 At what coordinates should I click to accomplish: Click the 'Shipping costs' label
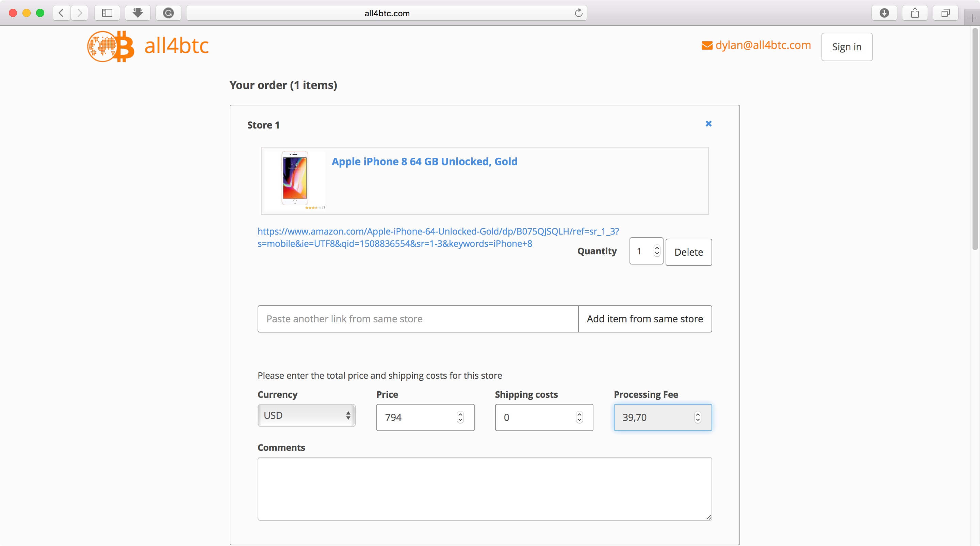point(526,394)
